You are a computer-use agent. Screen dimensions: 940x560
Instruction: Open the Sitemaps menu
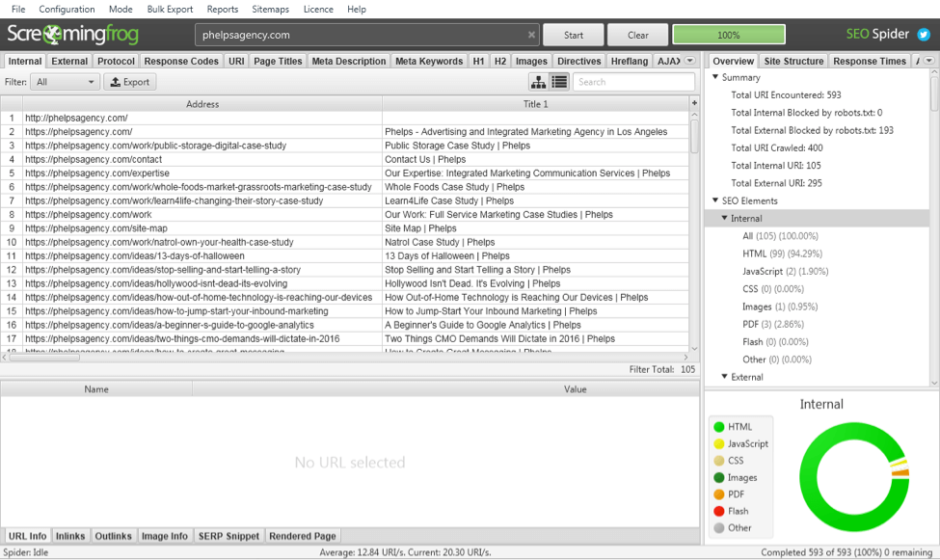270,9
